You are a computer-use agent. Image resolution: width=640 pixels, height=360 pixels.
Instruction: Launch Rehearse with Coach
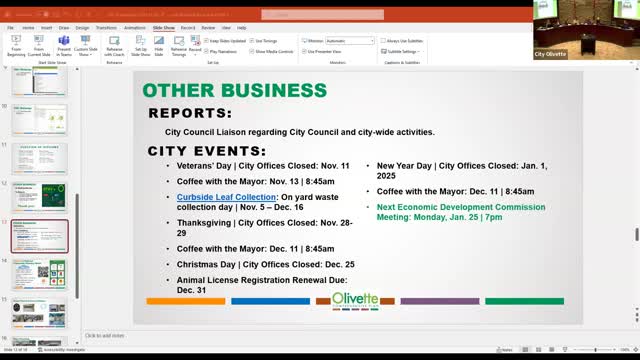pos(114,46)
